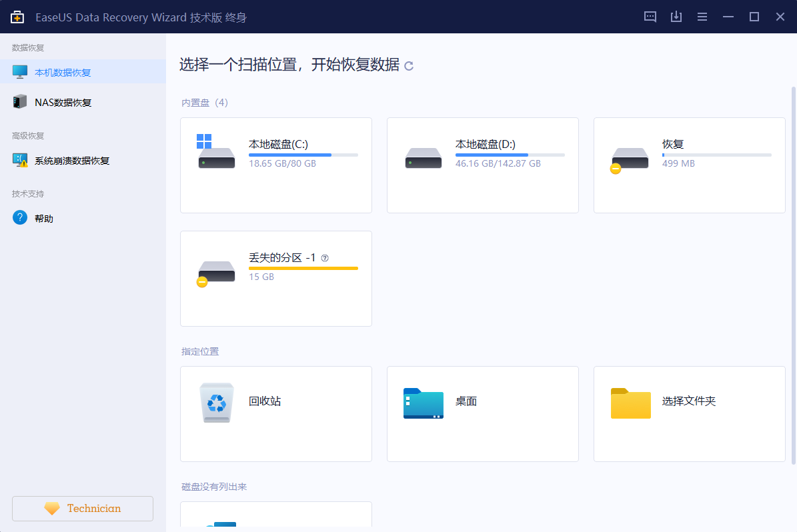
Task: Click the 指定位置 section label
Action: click(200, 351)
